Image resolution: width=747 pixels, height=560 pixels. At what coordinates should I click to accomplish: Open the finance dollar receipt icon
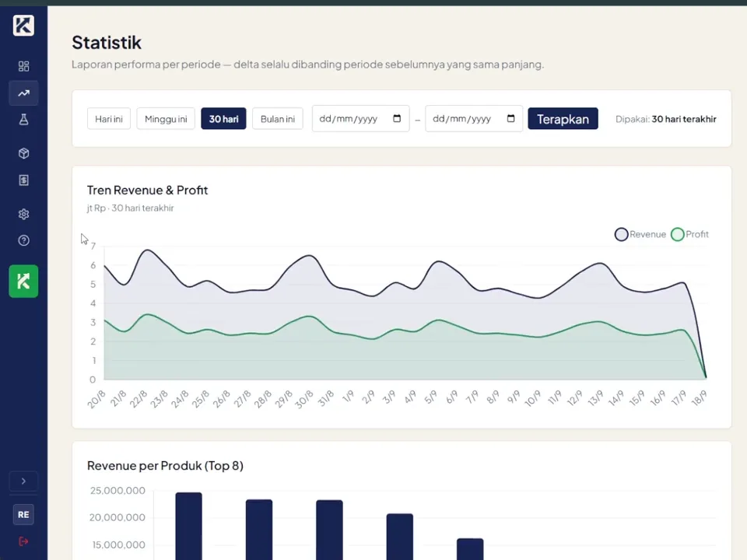pos(23,180)
